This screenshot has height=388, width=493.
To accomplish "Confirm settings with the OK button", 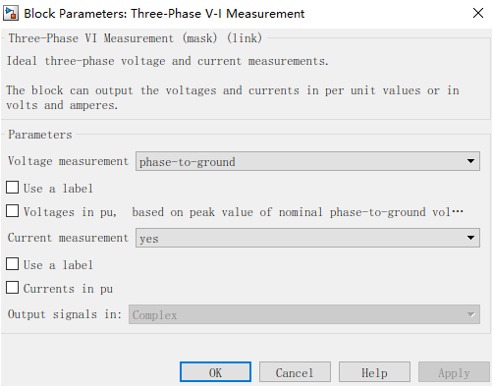I will tap(215, 372).
